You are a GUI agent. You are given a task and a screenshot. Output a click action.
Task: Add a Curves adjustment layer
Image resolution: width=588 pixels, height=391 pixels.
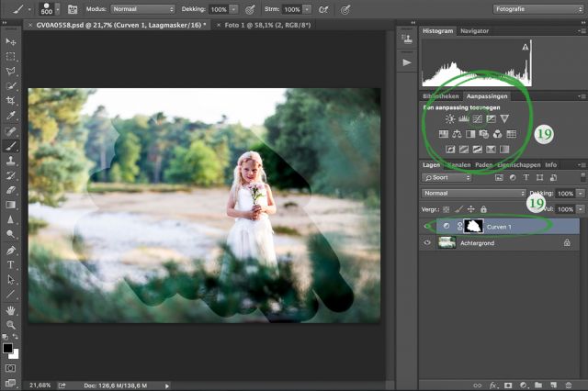click(x=478, y=119)
